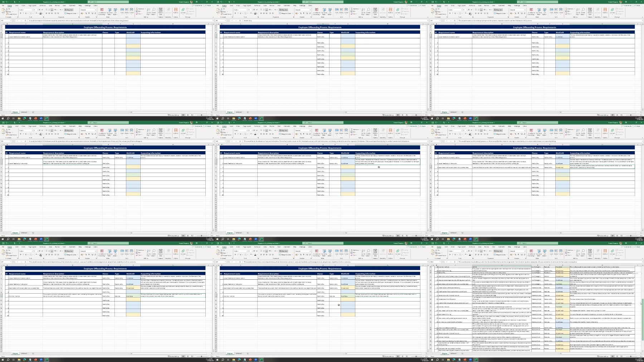Expand formula bar in bottom-right Excel window
The image size is (644, 362).
click(x=642, y=262)
